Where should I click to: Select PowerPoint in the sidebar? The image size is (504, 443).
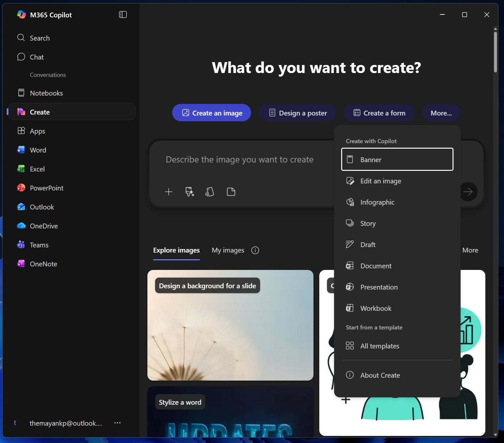pos(47,188)
